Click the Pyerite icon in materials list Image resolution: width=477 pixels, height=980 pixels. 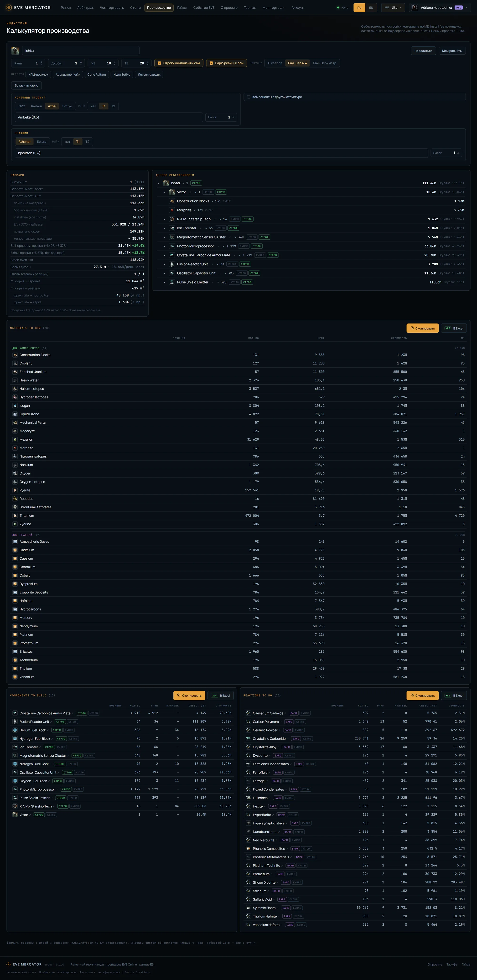coord(15,490)
